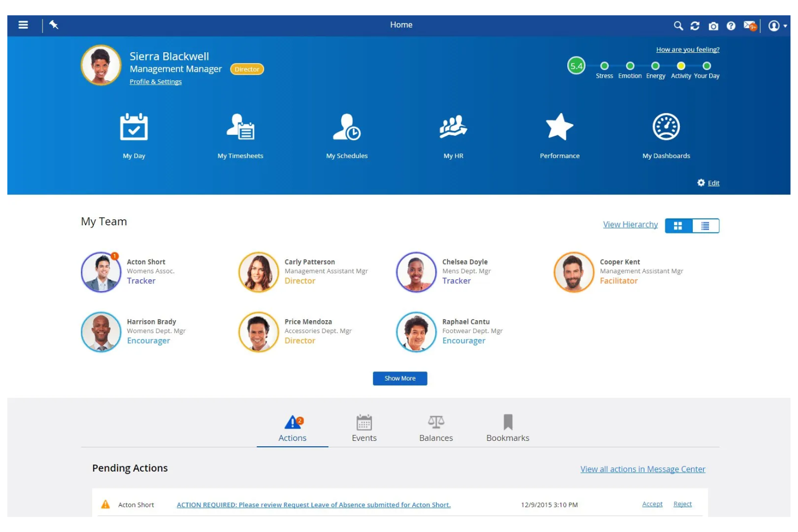Click the help question mark icon
The image size is (798, 532).
click(731, 25)
